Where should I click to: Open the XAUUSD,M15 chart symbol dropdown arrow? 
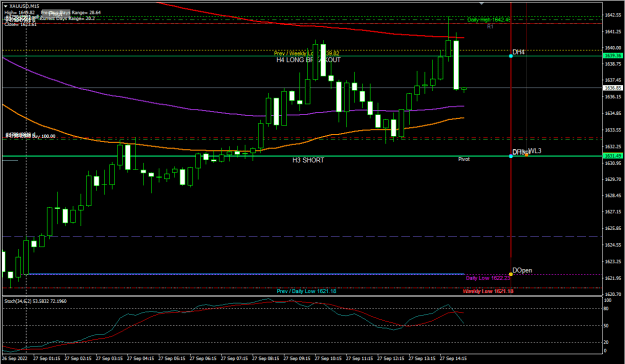pyautogui.click(x=6, y=7)
